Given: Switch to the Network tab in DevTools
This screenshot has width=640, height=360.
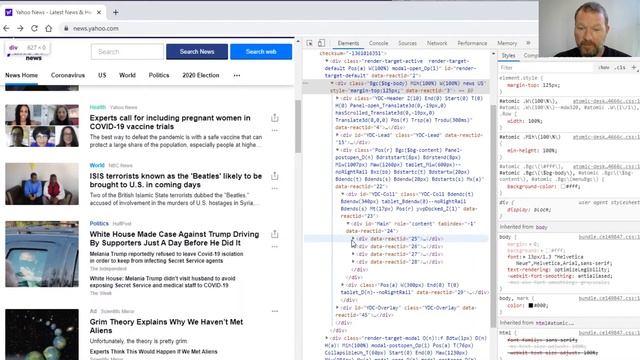Looking at the screenshot, I should 437,43.
